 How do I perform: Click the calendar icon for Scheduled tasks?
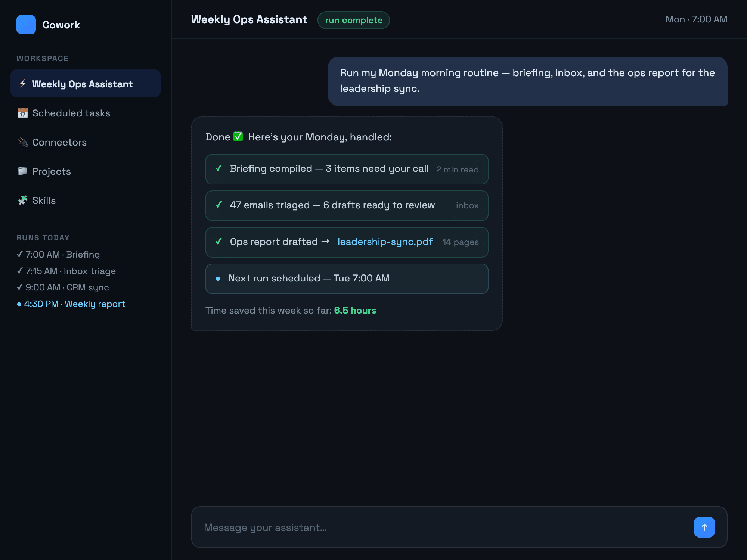tap(23, 113)
